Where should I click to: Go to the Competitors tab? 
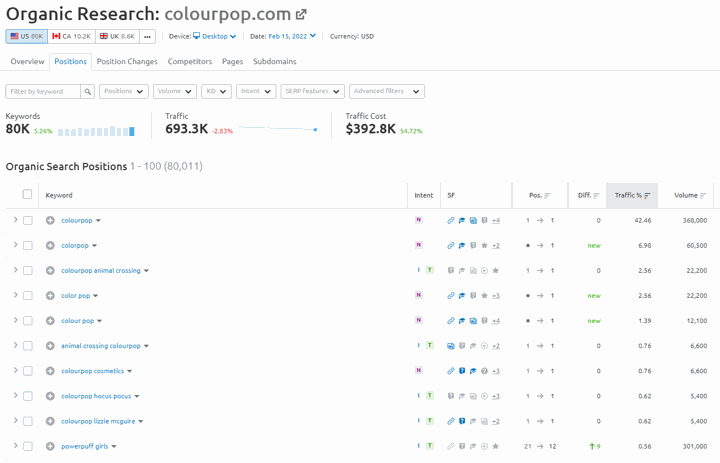tap(190, 62)
